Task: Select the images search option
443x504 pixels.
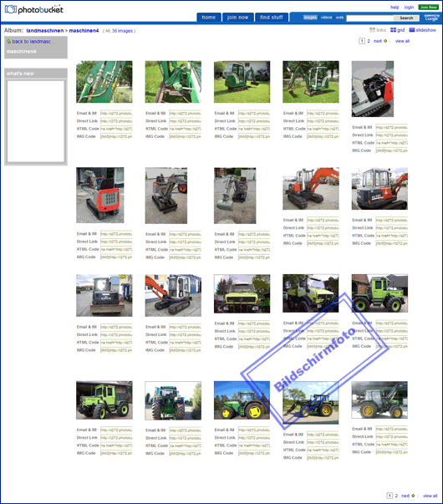Action: [310, 18]
